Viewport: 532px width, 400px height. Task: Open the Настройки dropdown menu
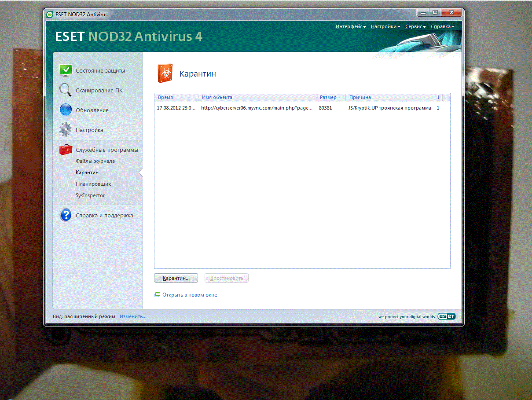[385, 27]
